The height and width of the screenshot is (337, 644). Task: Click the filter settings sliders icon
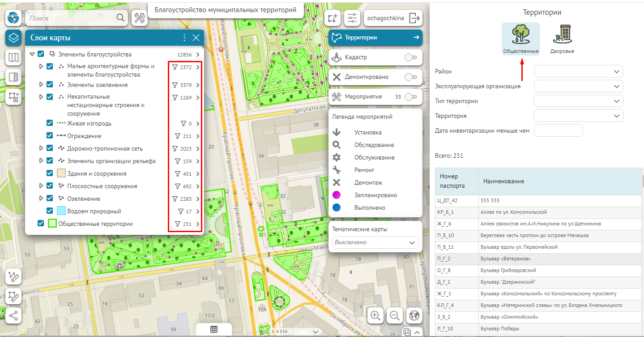(x=352, y=18)
